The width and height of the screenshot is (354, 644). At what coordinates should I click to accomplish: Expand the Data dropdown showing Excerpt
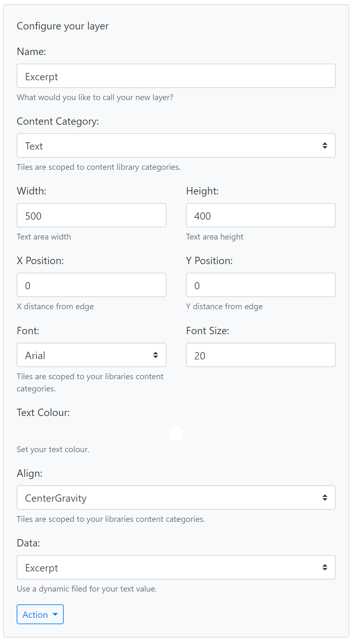tap(176, 568)
